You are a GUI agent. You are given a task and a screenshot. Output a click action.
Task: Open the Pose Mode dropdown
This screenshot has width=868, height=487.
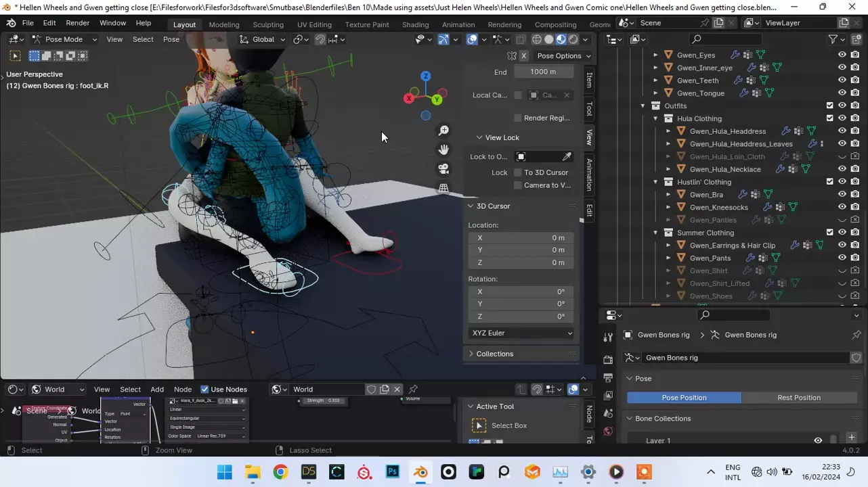tap(64, 39)
